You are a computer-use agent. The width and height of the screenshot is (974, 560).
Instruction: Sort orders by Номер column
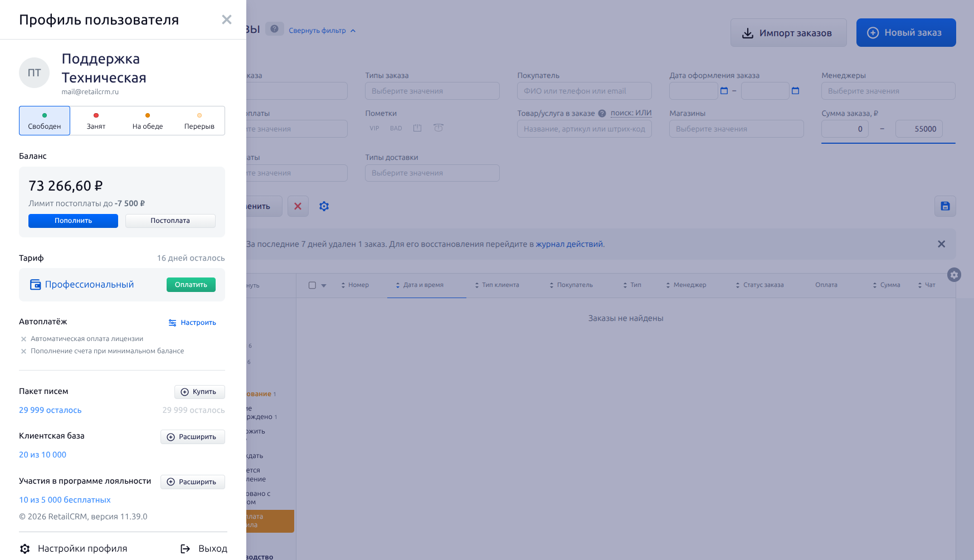(355, 285)
